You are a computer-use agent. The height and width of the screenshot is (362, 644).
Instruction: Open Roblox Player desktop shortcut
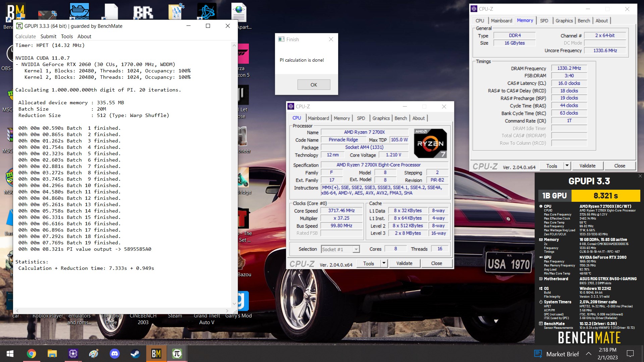(48, 316)
